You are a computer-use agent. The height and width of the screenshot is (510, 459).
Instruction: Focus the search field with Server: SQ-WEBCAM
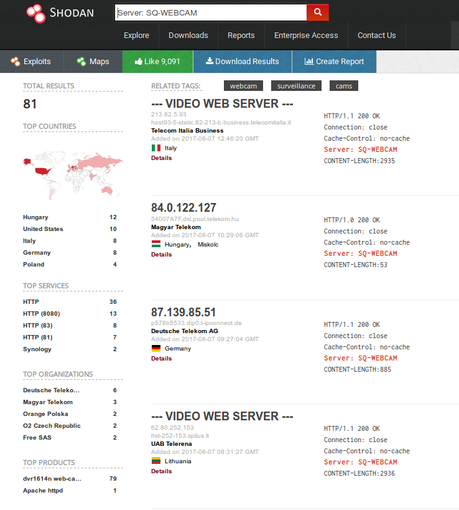point(211,13)
